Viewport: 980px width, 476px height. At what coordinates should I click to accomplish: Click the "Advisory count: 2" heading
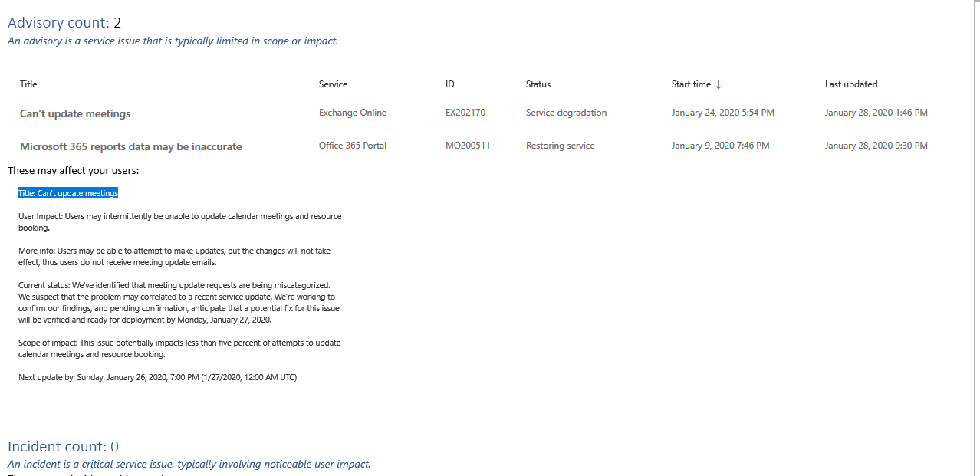(64, 23)
